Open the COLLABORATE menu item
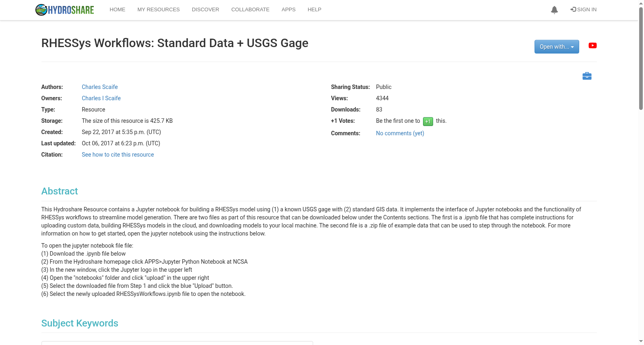Viewport: 644px width, 345px height. point(250,10)
